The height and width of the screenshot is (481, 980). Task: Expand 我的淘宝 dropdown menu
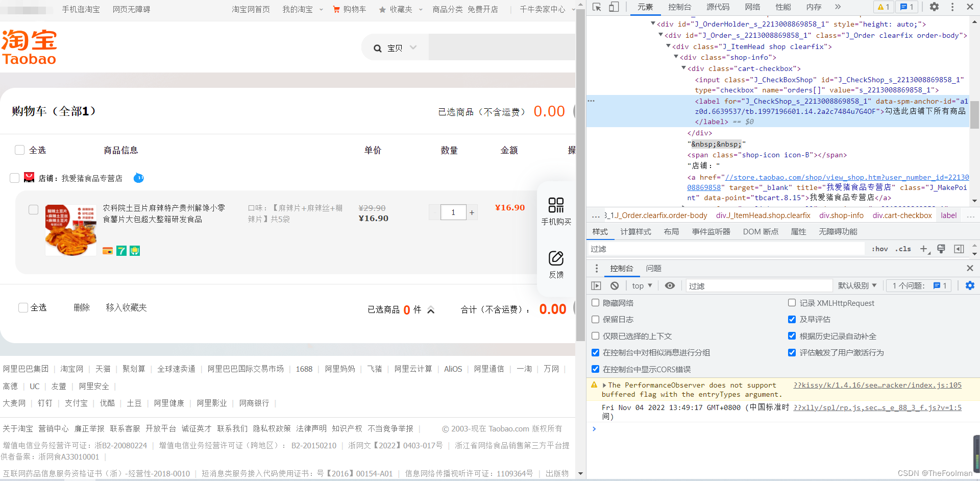(x=303, y=9)
